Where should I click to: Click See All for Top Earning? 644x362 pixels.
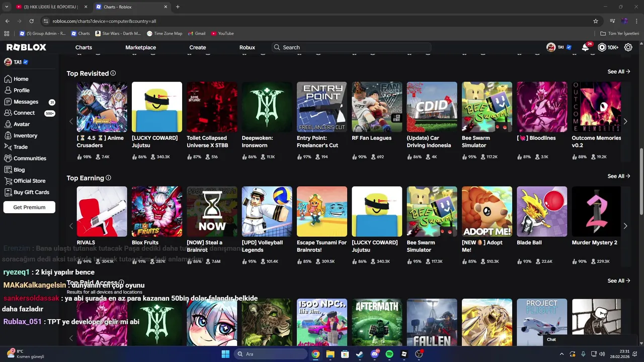619,176
